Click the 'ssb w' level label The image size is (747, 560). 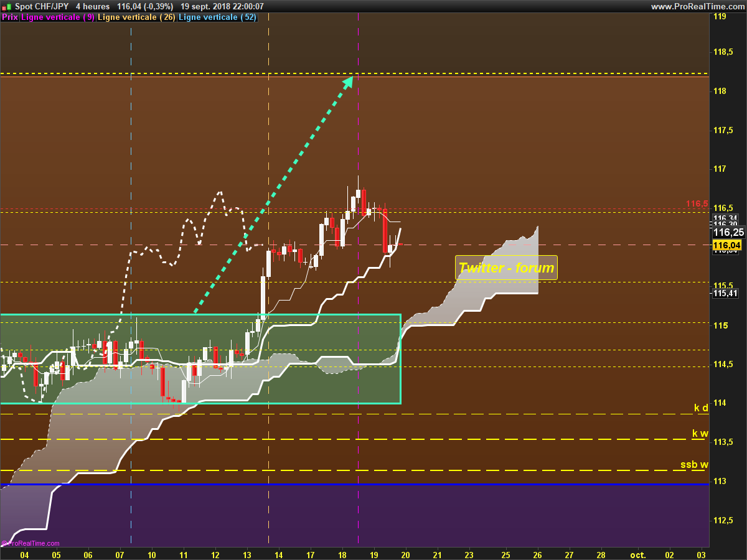694,464
